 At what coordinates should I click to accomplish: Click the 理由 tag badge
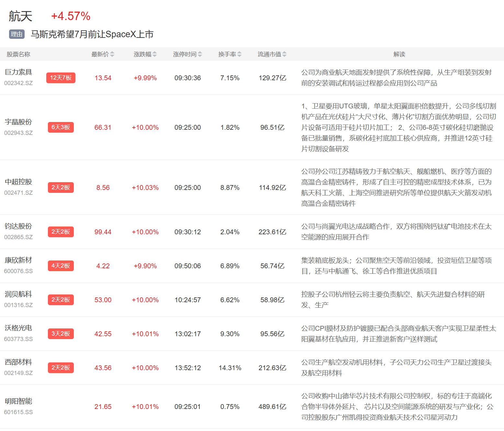[17, 34]
